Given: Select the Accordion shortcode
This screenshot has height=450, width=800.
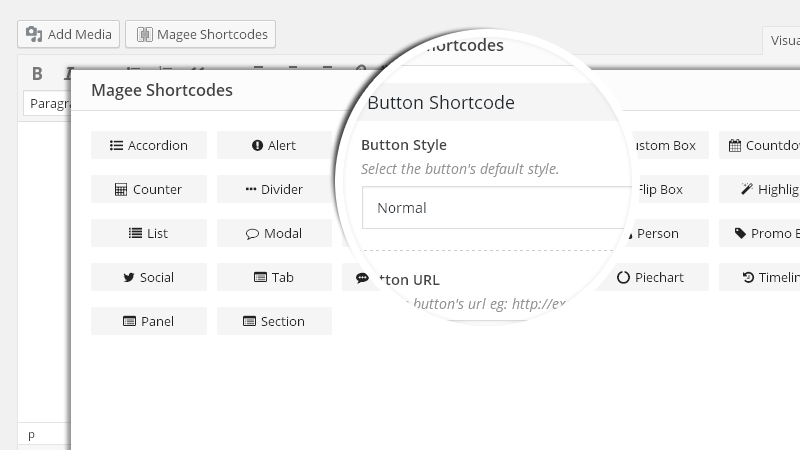Looking at the screenshot, I should coord(149,145).
